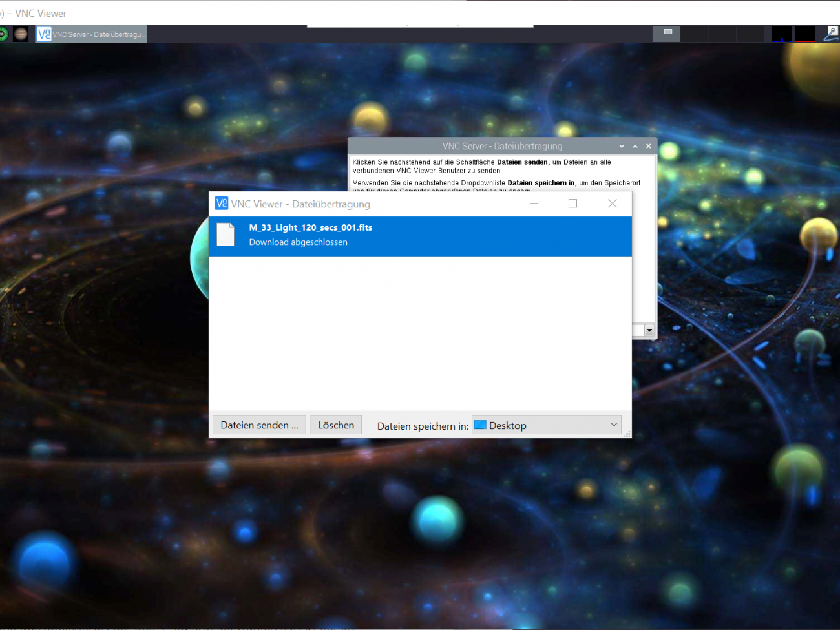Click the Jupiter planet launcher icon in panel

click(x=21, y=34)
